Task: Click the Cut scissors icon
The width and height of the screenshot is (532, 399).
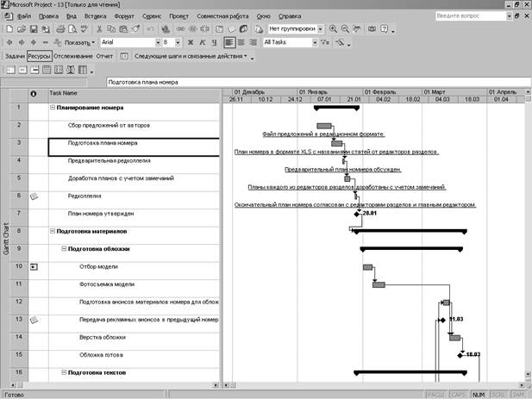Action: click(100, 28)
